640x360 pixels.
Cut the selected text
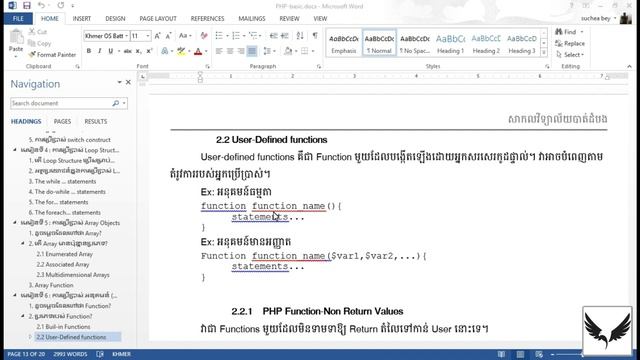click(x=38, y=32)
